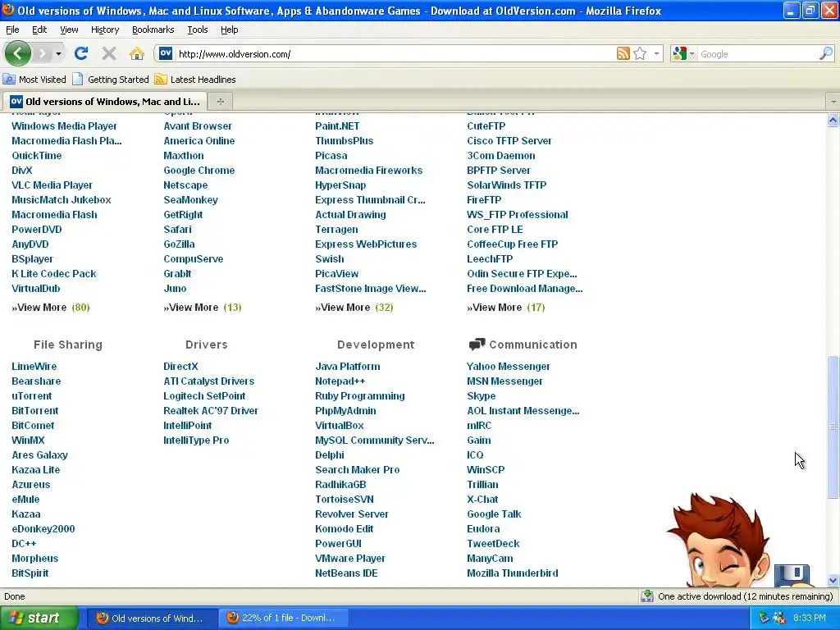
Task: Click the scrollbar down arrow
Action: (833, 580)
